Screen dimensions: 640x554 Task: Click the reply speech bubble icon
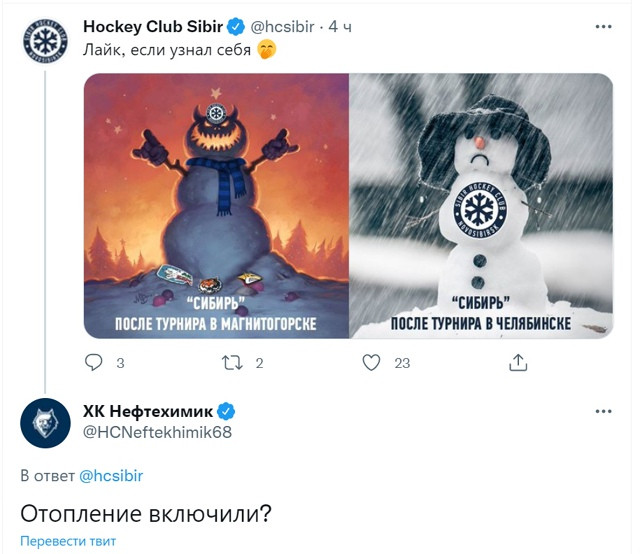[x=93, y=362]
